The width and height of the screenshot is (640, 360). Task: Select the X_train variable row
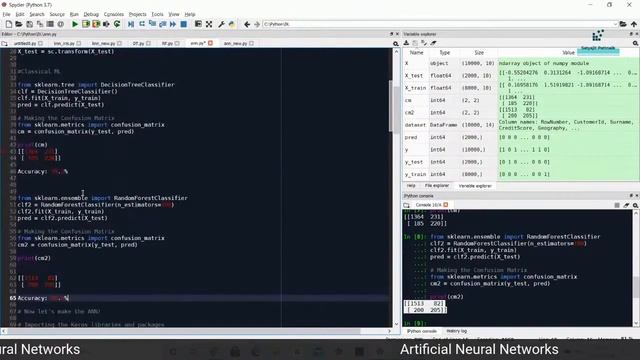point(521,88)
